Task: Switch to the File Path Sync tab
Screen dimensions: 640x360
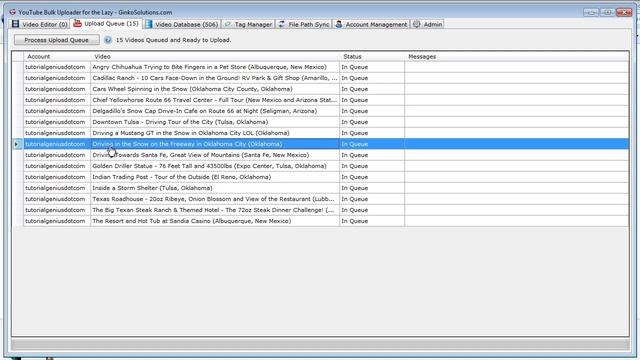Action: [x=304, y=24]
